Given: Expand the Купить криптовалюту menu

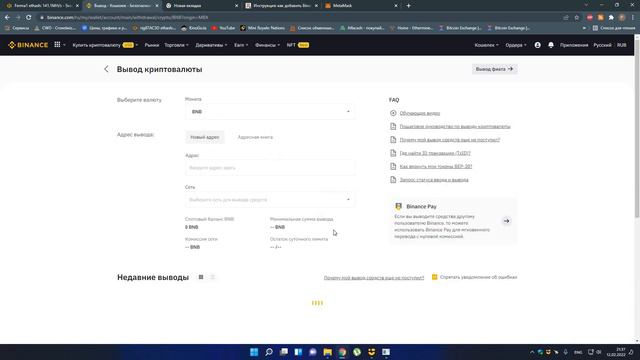Looking at the screenshot, I should click(x=105, y=45).
